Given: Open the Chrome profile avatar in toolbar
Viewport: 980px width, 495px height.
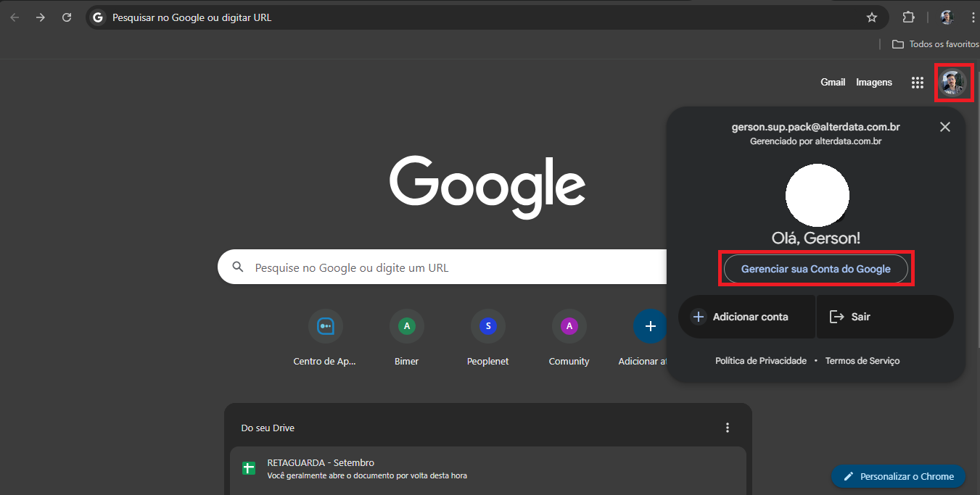Looking at the screenshot, I should pyautogui.click(x=947, y=17).
